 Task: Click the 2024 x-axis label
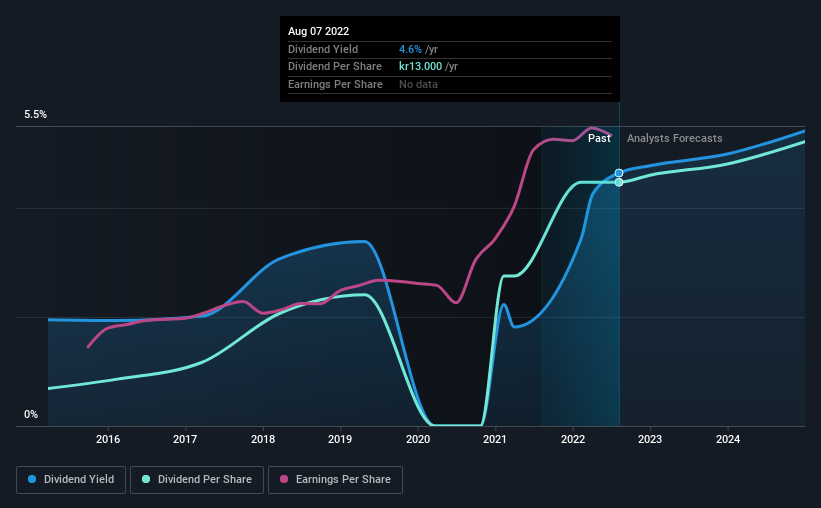point(728,439)
